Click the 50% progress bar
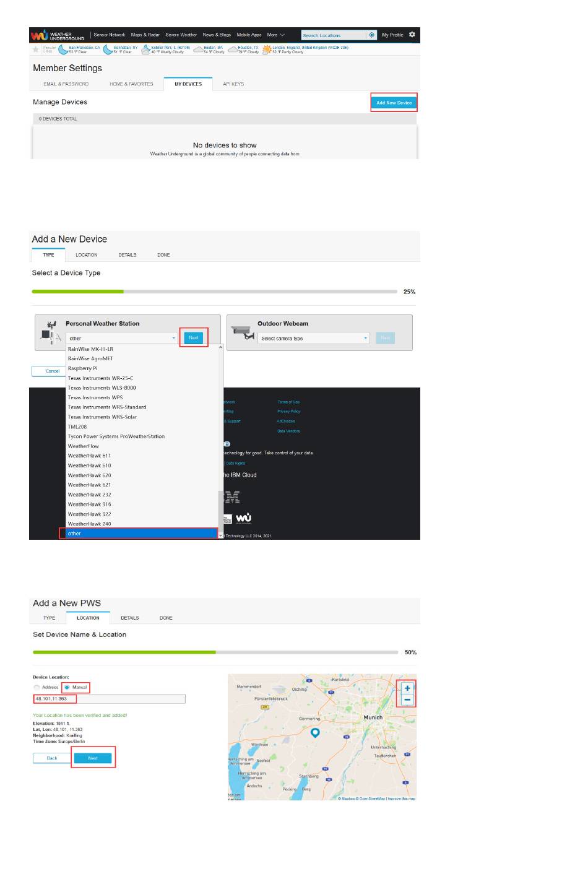Viewport: 588px width, 879px height. tap(215, 652)
